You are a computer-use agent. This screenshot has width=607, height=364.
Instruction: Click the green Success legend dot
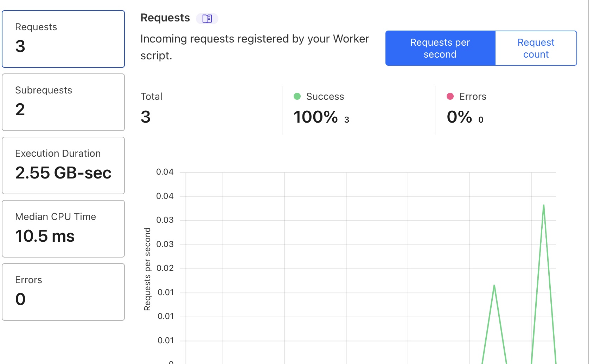pos(297,96)
